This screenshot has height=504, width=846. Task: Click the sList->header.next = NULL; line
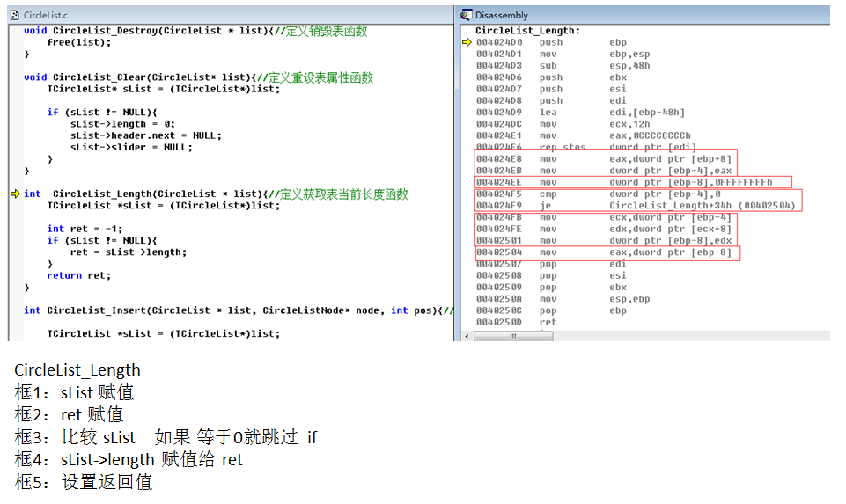[x=145, y=135]
